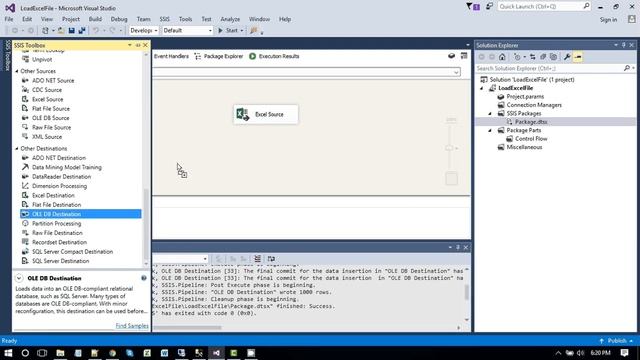640x360 pixels.
Task: Click Start debugging button
Action: click(228, 30)
